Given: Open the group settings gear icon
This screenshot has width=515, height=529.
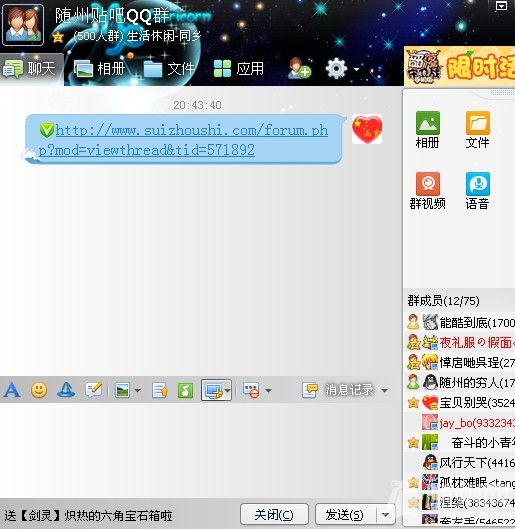Looking at the screenshot, I should [x=336, y=68].
